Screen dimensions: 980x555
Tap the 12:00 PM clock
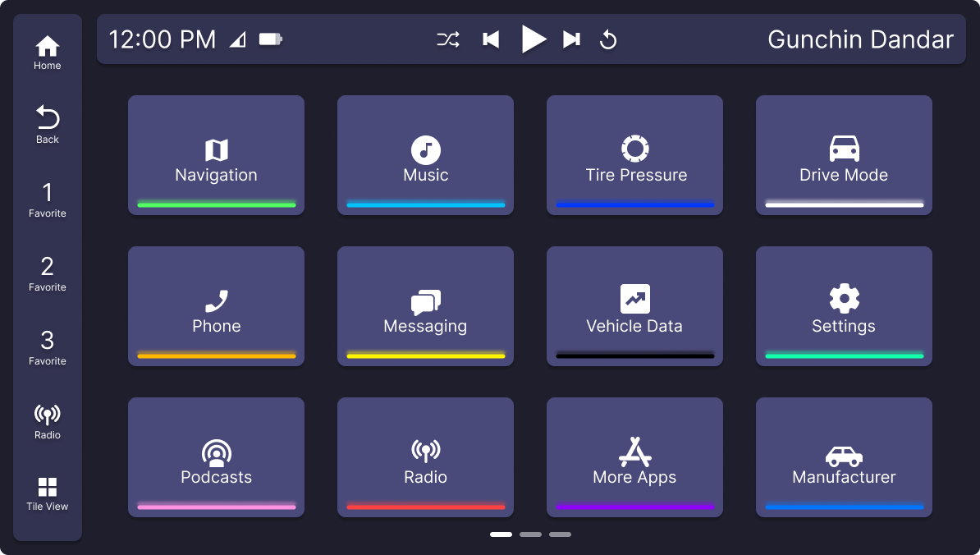(163, 39)
